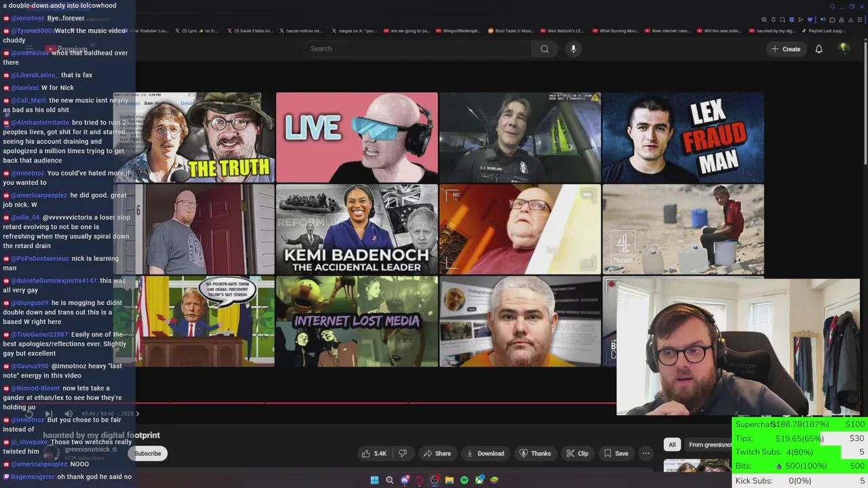Viewport: 868px width, 488px height.
Task: Activate voice search microphone icon
Action: click(x=573, y=49)
